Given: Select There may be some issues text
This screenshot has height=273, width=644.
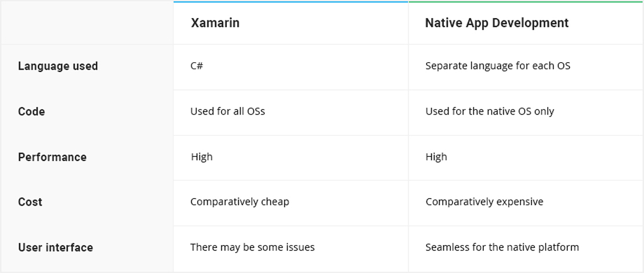Looking at the screenshot, I should pyautogui.click(x=252, y=247).
